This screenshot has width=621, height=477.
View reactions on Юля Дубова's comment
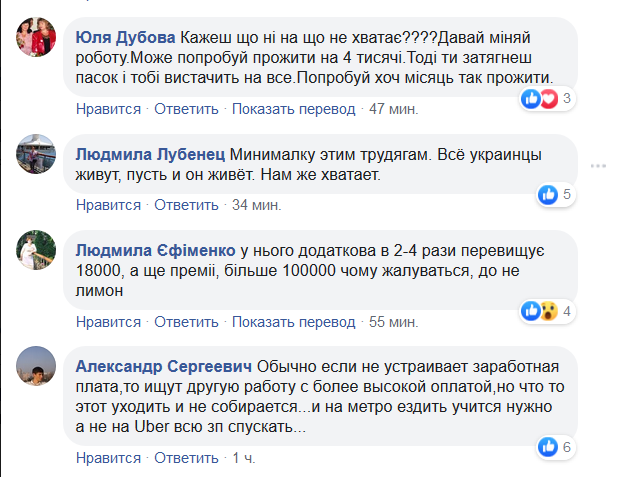[546, 98]
